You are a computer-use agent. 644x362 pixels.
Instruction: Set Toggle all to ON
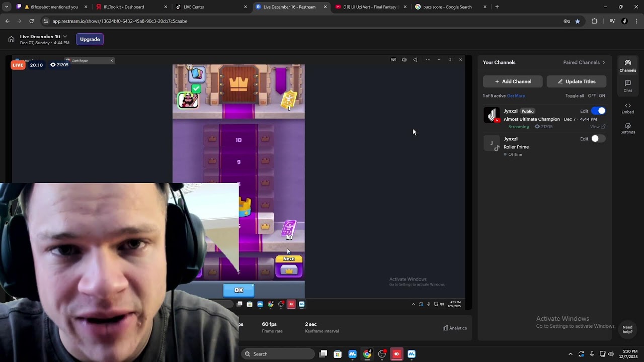click(602, 96)
